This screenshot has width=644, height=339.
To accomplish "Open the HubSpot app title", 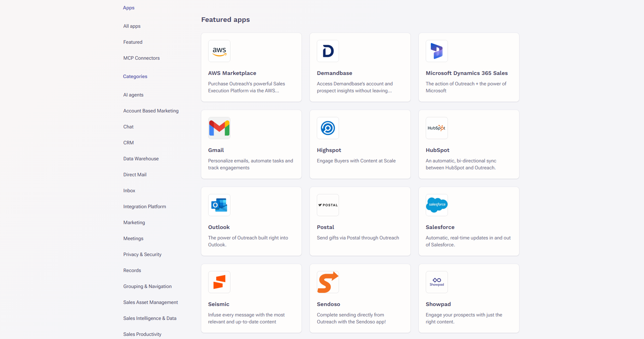I will [x=438, y=150].
